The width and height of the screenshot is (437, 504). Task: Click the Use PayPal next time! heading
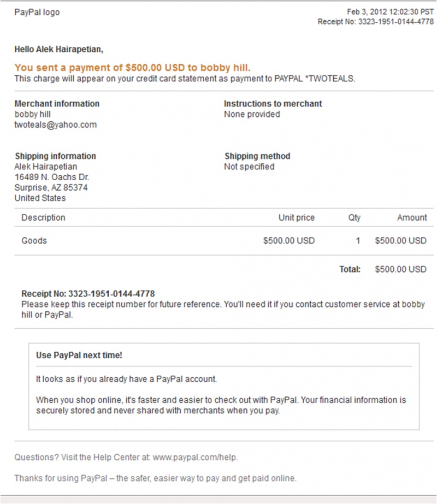pos(79,355)
